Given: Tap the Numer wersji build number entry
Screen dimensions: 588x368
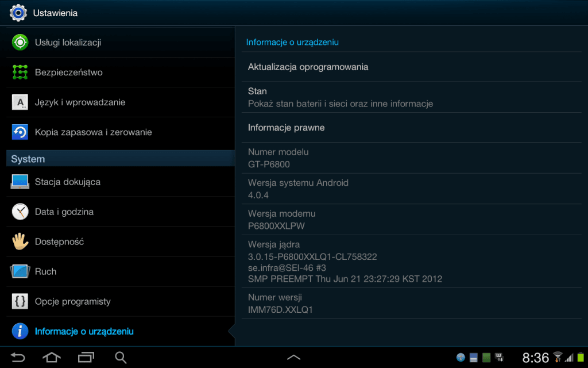Looking at the screenshot, I should (x=411, y=304).
